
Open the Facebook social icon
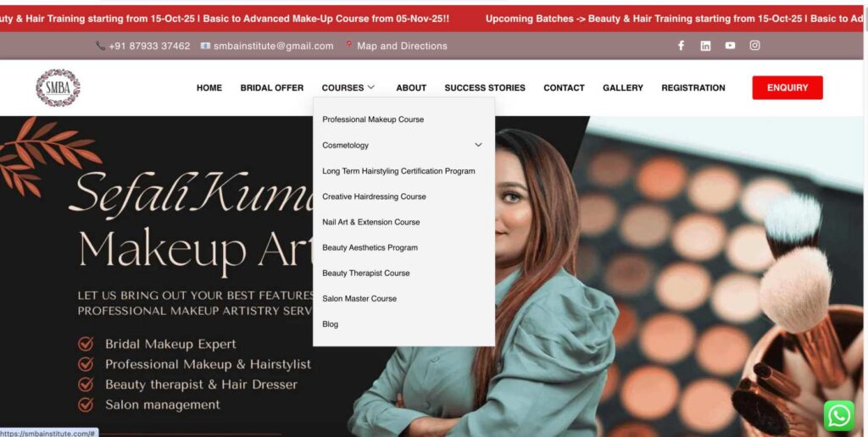pos(681,46)
